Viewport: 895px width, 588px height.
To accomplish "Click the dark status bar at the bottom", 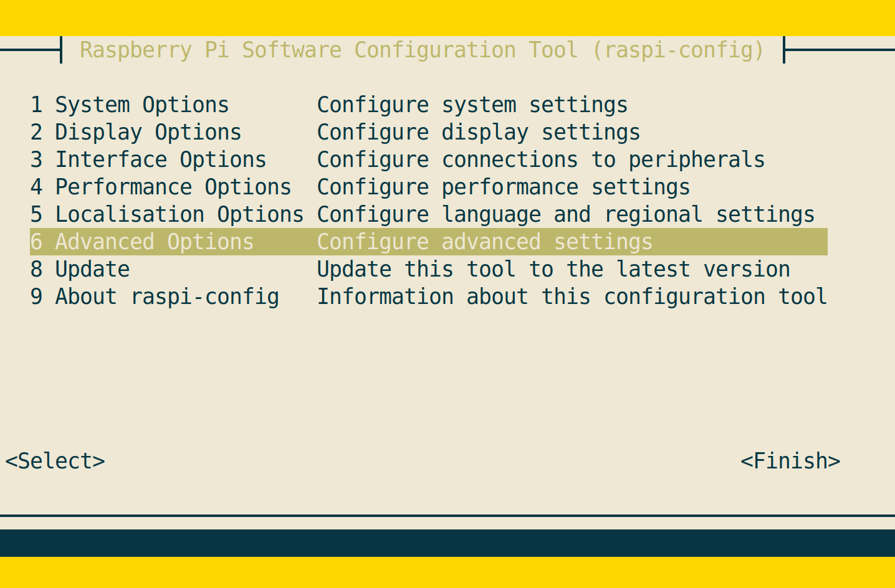I will 447,543.
